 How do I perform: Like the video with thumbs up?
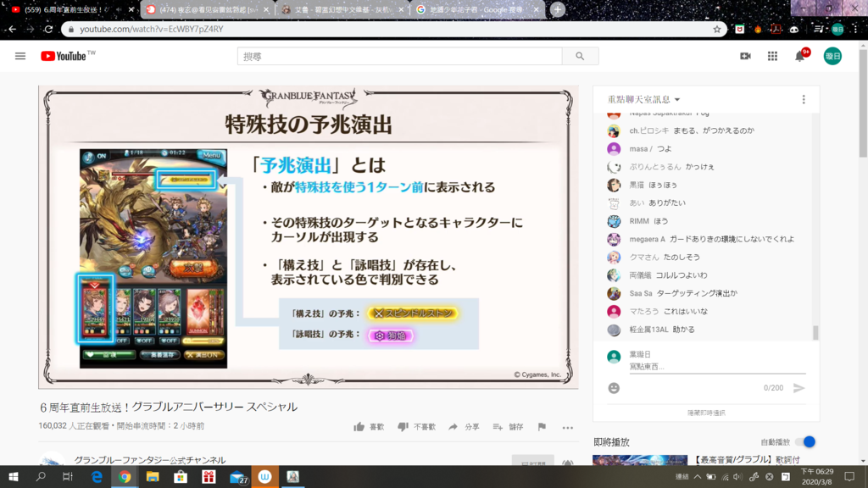pos(369,427)
